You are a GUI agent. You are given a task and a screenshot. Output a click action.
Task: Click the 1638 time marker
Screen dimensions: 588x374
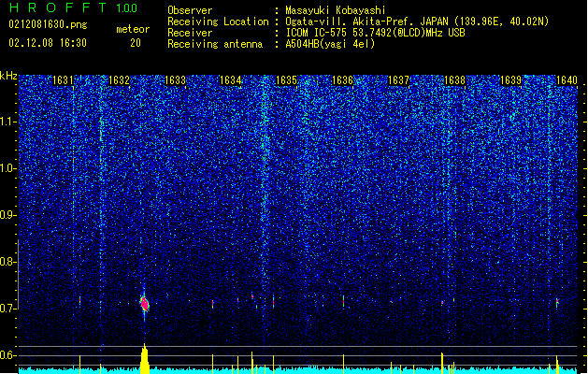454,80
